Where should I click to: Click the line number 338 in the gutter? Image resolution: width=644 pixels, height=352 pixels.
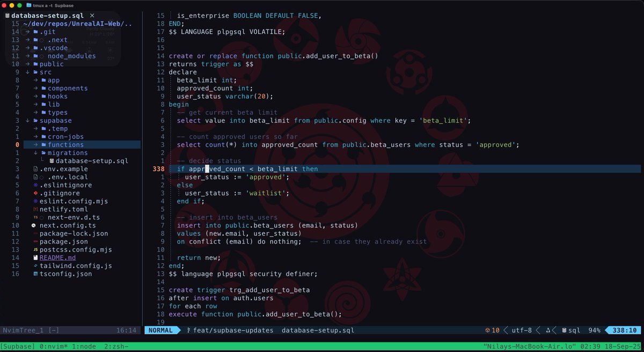point(158,168)
